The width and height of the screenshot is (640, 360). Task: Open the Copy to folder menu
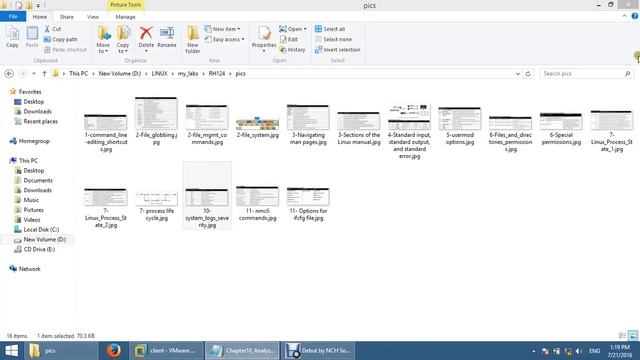[123, 40]
